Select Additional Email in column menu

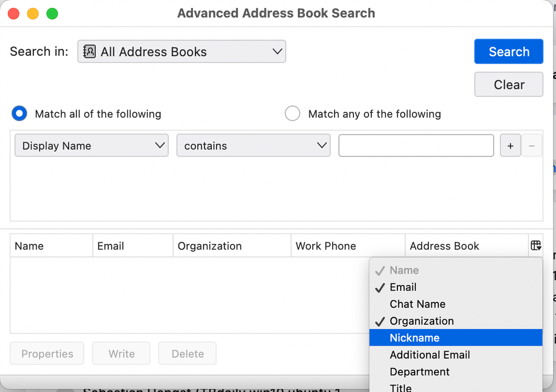click(x=430, y=355)
